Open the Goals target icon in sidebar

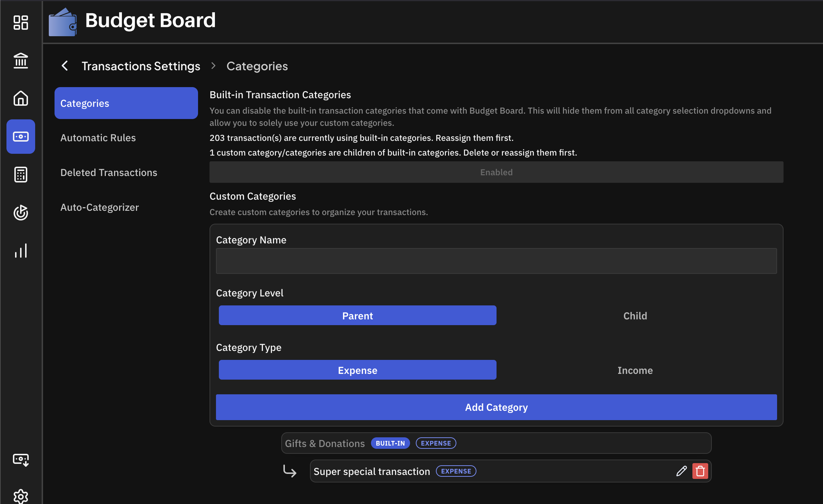(x=21, y=213)
